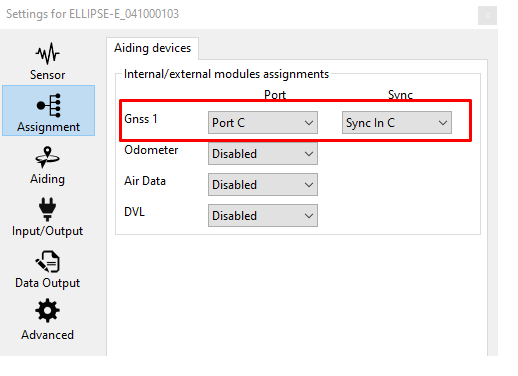Screen dimensions: 518x376
Task: Open the Gnss 1 Port C dropdown
Action: tap(263, 123)
